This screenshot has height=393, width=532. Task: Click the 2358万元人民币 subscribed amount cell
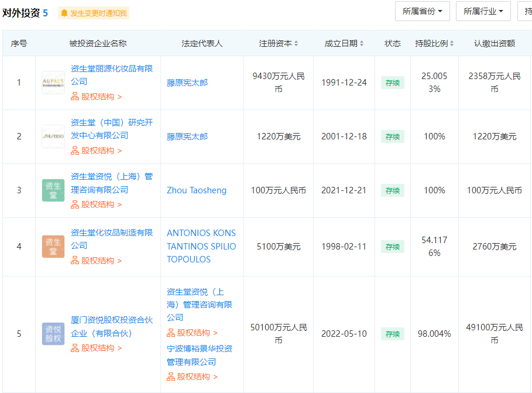click(x=495, y=83)
